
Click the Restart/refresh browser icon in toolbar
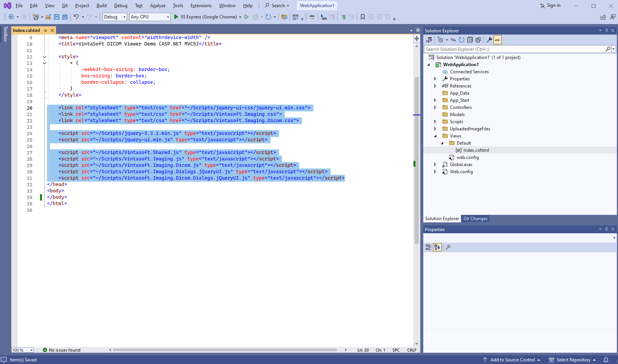pyautogui.click(x=268, y=17)
